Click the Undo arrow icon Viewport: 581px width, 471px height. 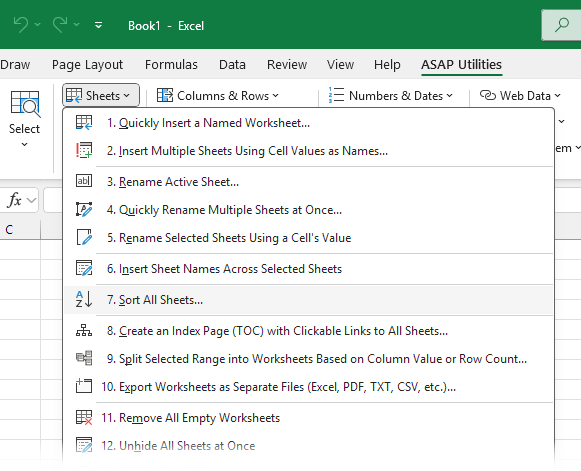pyautogui.click(x=21, y=25)
